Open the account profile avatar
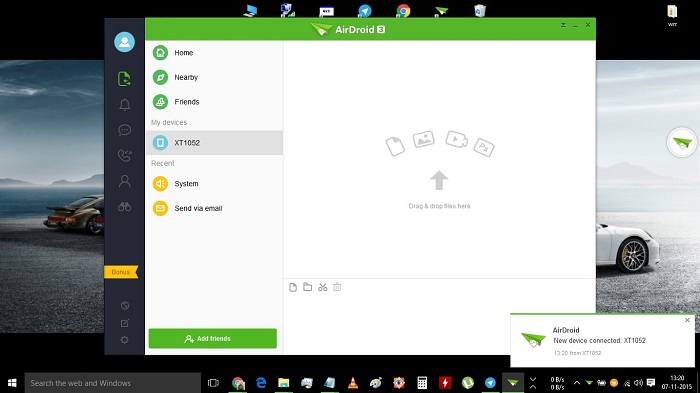700x393 pixels. pyautogui.click(x=125, y=42)
